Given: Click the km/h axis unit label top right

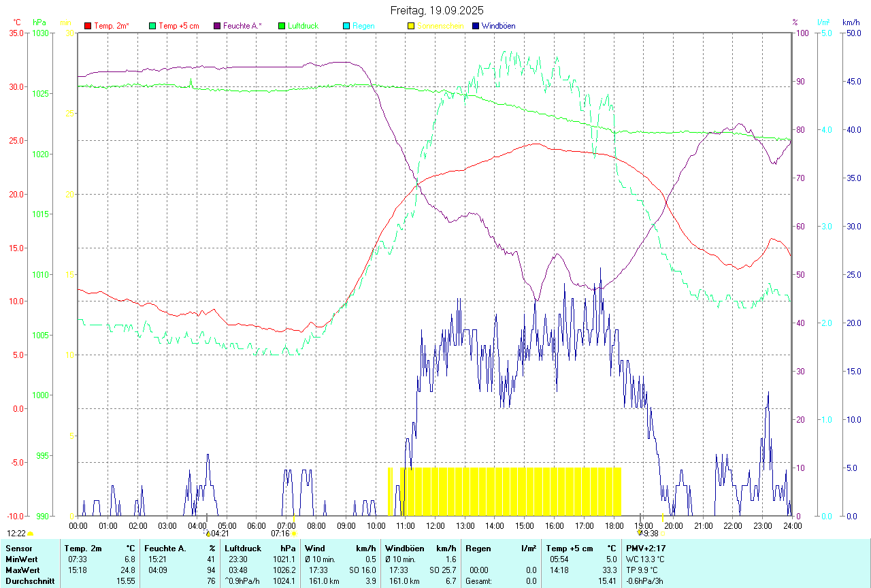Looking at the screenshot, I should pos(851,22).
